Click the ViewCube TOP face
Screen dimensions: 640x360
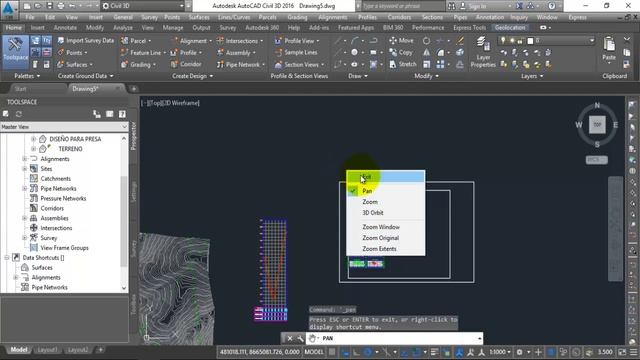pos(597,125)
